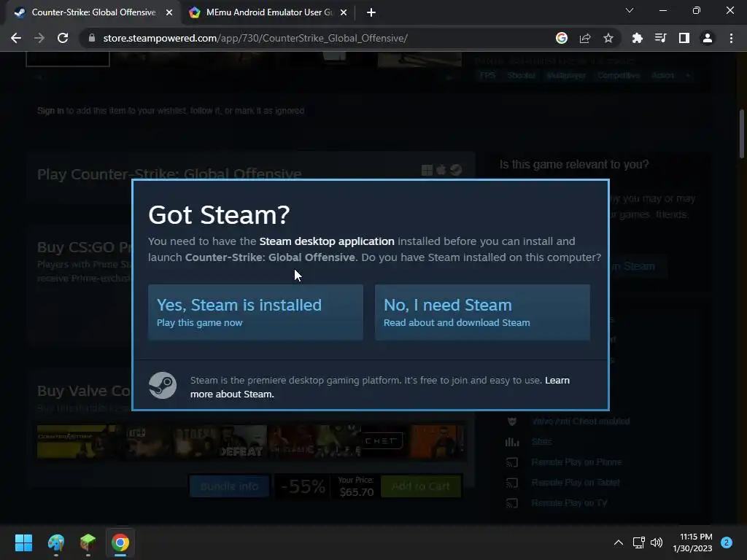Click dimmed Add to Cart button
Viewport: 747px width, 560px height.
pos(421,486)
